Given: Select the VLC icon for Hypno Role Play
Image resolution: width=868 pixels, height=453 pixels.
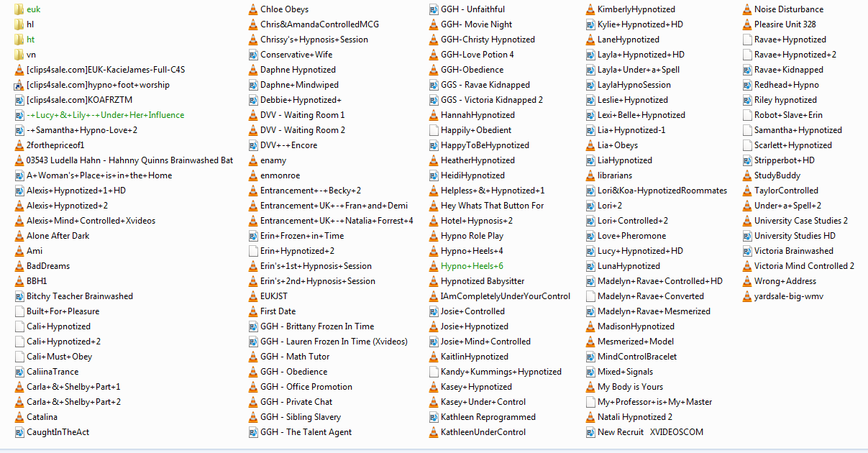Looking at the screenshot, I should click(434, 236).
